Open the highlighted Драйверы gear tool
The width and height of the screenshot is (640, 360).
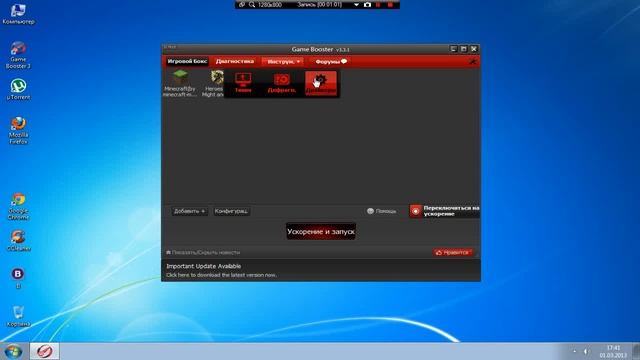(321, 83)
